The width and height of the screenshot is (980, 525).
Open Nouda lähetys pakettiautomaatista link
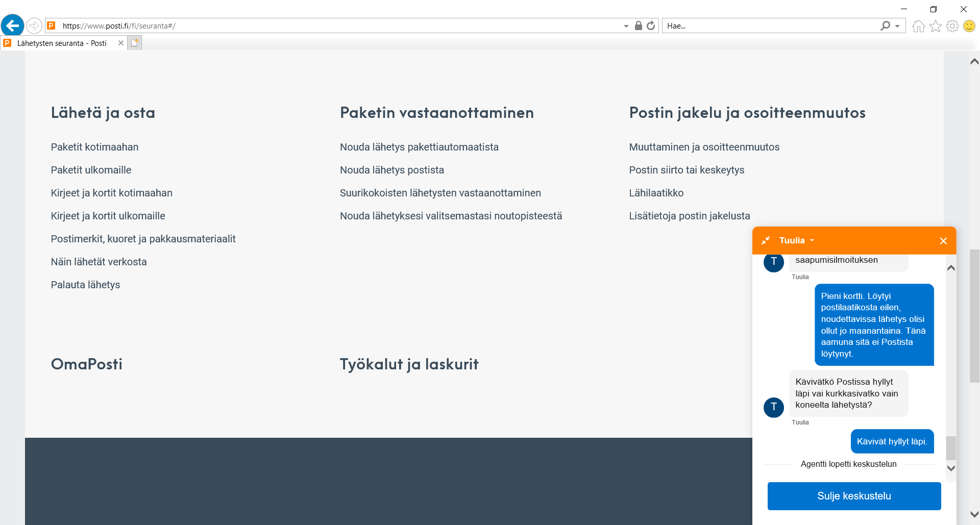coord(419,147)
